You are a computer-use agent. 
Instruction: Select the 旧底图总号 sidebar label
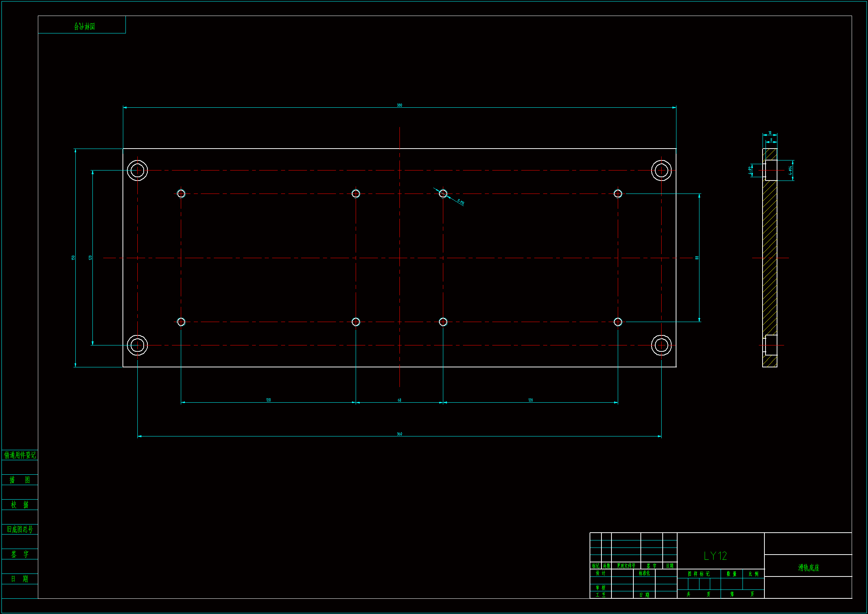[x=20, y=529]
